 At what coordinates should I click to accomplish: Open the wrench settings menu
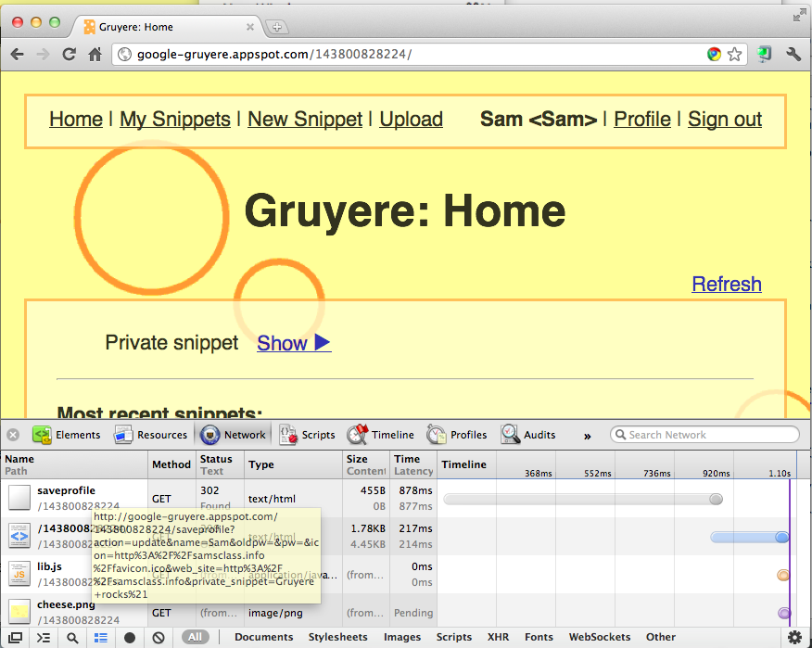coord(793,54)
